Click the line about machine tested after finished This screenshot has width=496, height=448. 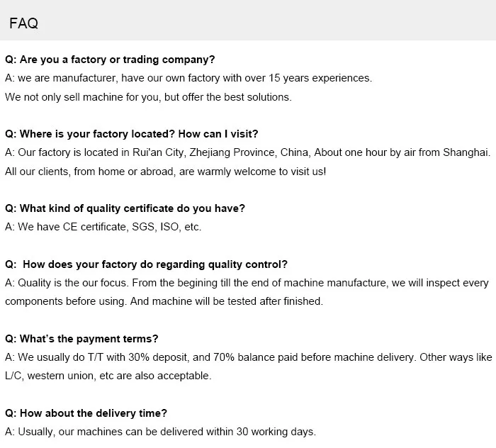(164, 301)
